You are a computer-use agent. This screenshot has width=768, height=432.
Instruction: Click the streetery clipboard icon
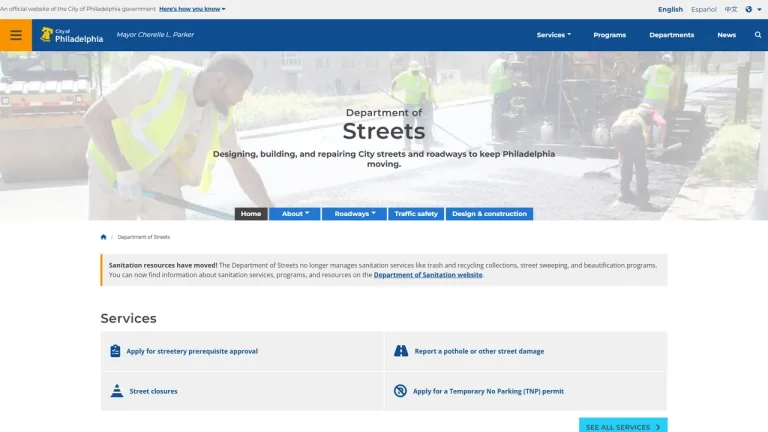(x=115, y=351)
